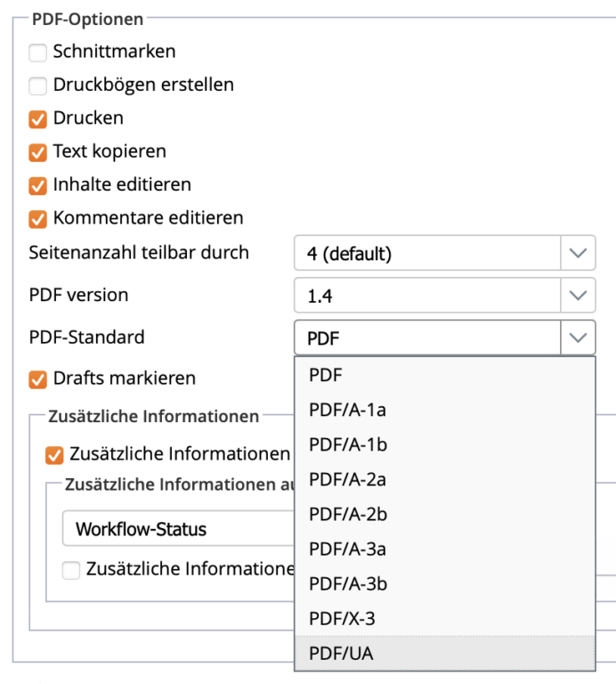Disable the Text kopieren option

37,152
